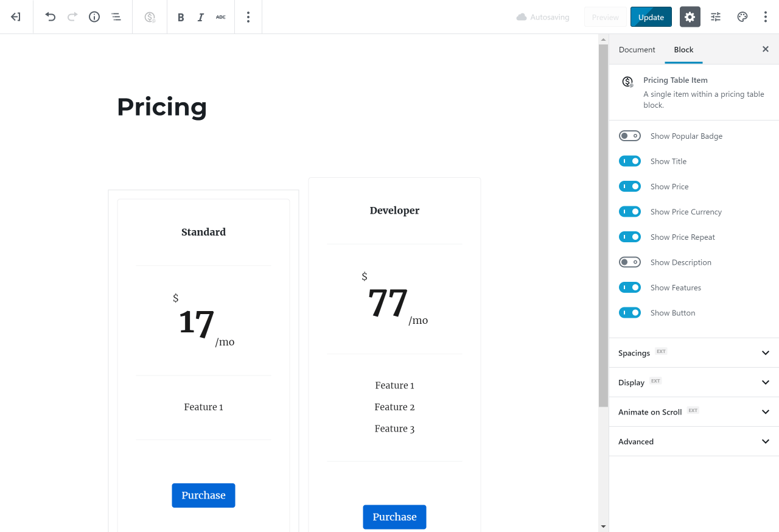Expand the Spacings panel
This screenshot has height=532, width=779.
694,353
